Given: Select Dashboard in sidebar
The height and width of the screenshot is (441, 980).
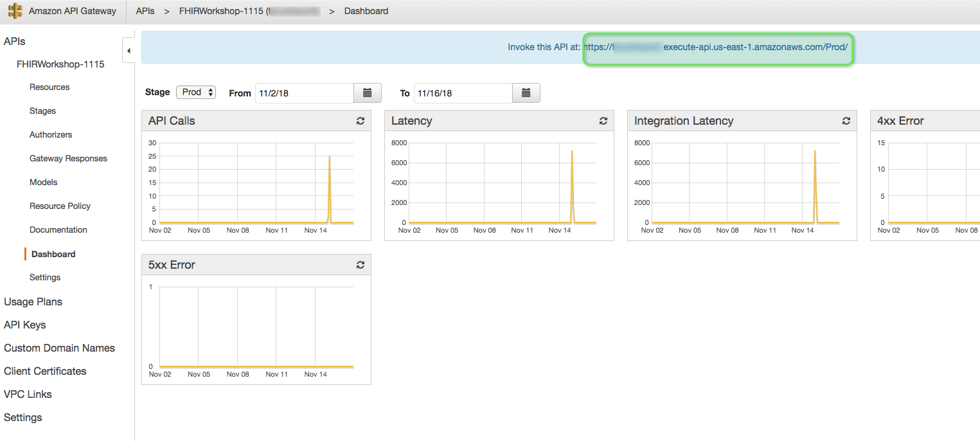Looking at the screenshot, I should click(x=53, y=254).
